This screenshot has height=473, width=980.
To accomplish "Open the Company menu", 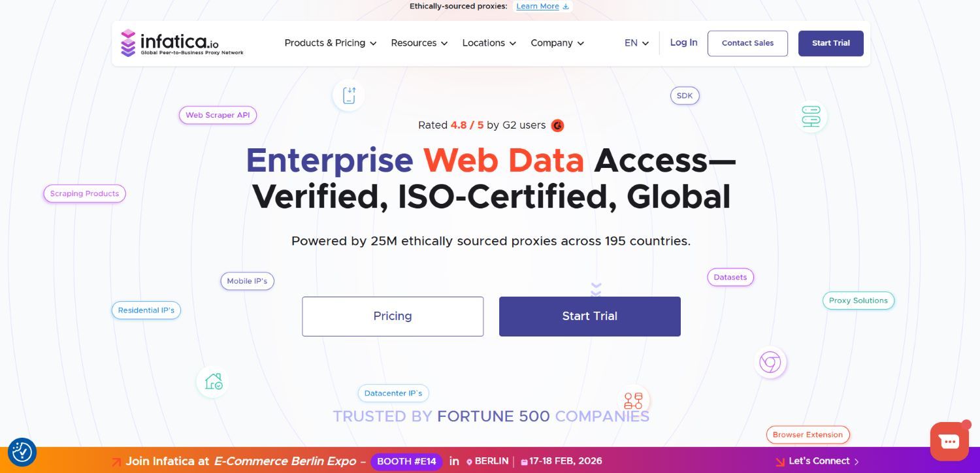I will [x=557, y=43].
